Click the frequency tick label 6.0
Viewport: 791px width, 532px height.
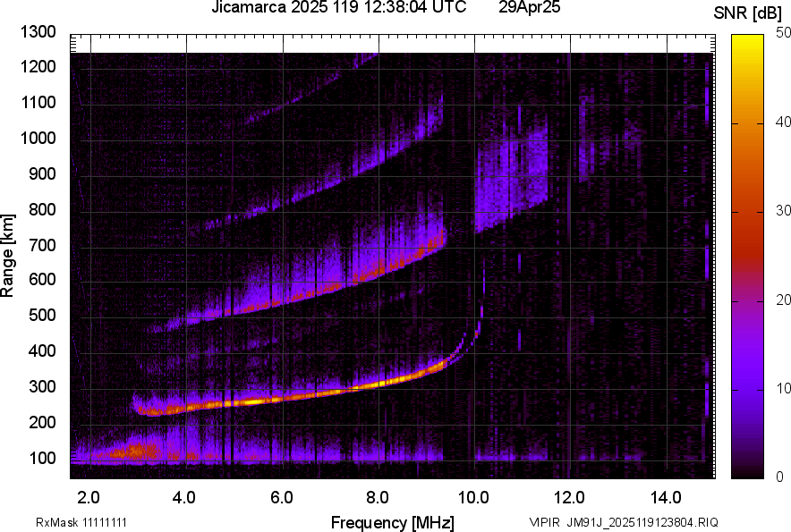(282, 498)
